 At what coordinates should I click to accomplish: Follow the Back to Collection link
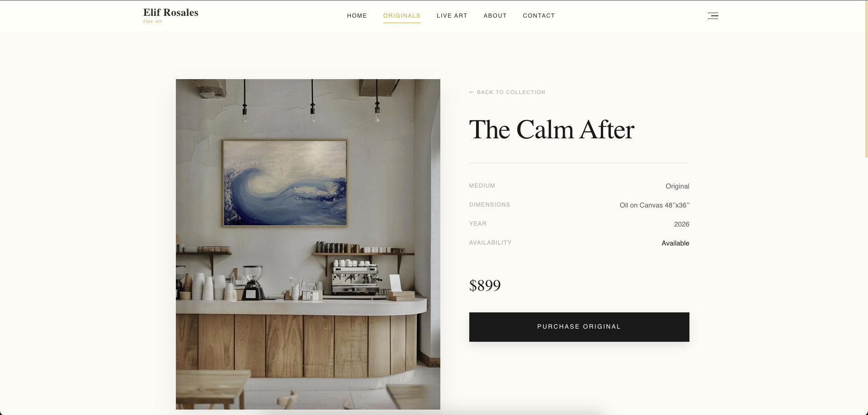tap(507, 92)
